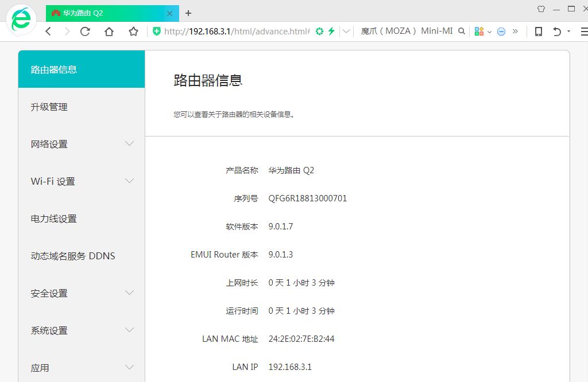Open the undo icon dropdown arrow
This screenshot has height=382, width=588.
point(569,32)
